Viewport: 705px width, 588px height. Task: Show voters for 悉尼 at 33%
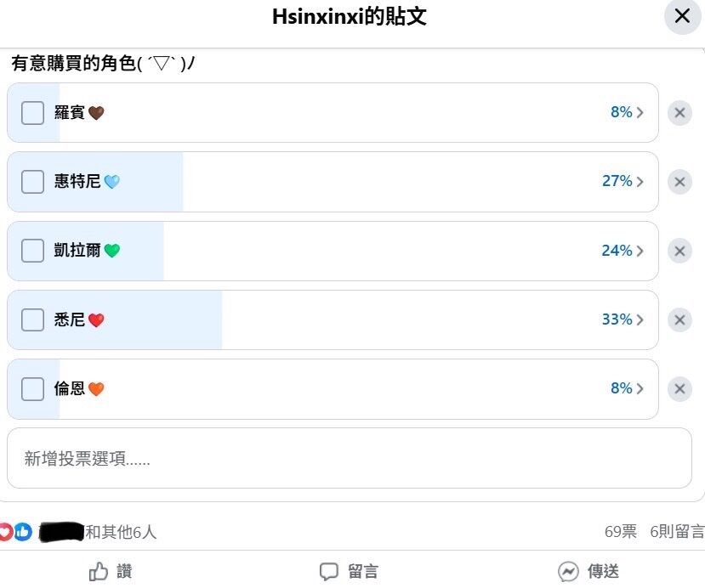623,320
